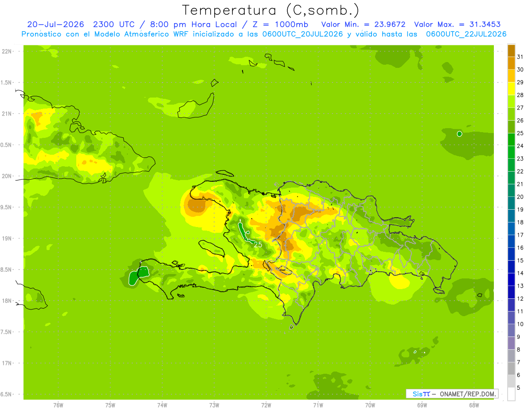This screenshot has height=411, width=532.
Task: Click legend value "23"
Action: [520, 159]
